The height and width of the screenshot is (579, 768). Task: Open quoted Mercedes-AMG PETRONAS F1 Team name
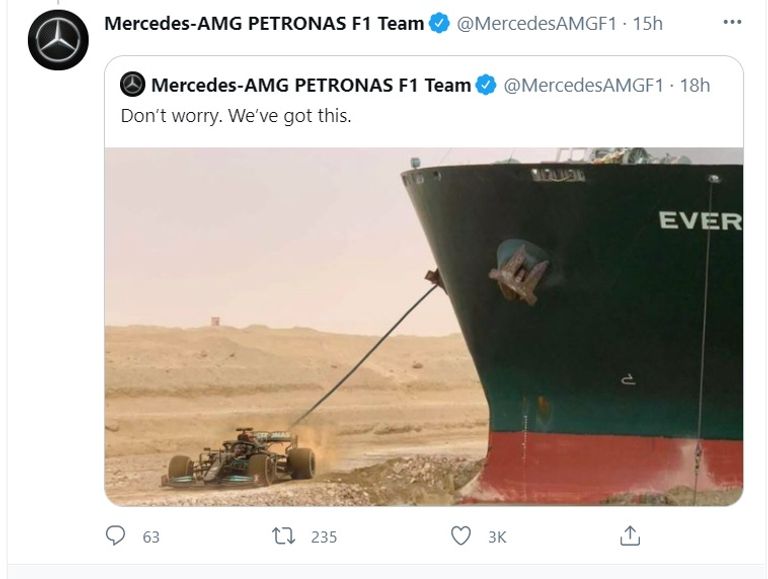(311, 85)
